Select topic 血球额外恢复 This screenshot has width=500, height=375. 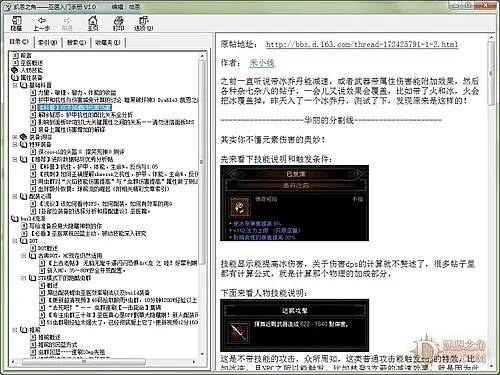click(x=104, y=189)
